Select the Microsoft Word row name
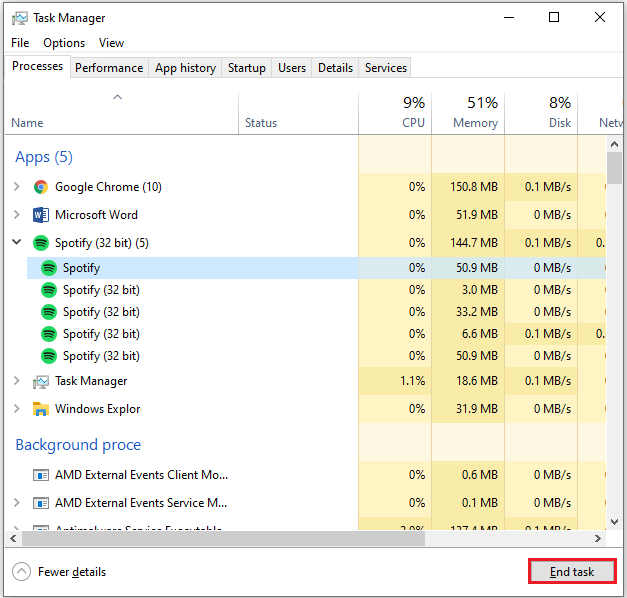Viewport: 627px width, 598px height. [96, 215]
